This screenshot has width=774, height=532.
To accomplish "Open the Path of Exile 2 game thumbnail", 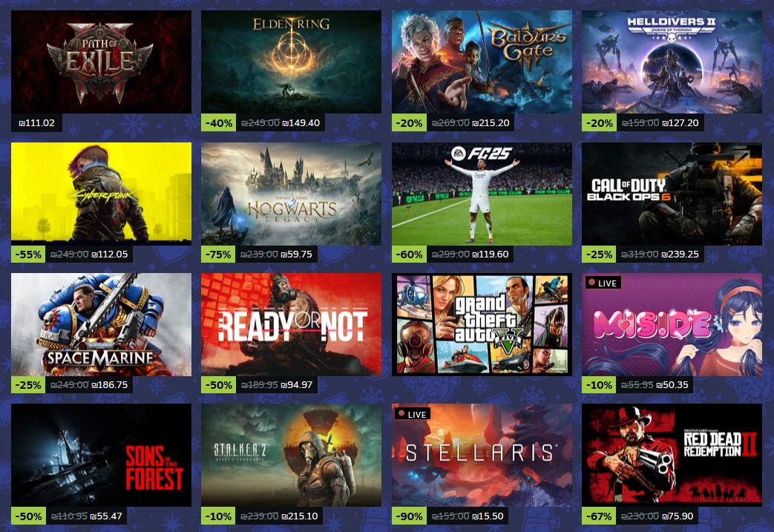I will pos(101,62).
